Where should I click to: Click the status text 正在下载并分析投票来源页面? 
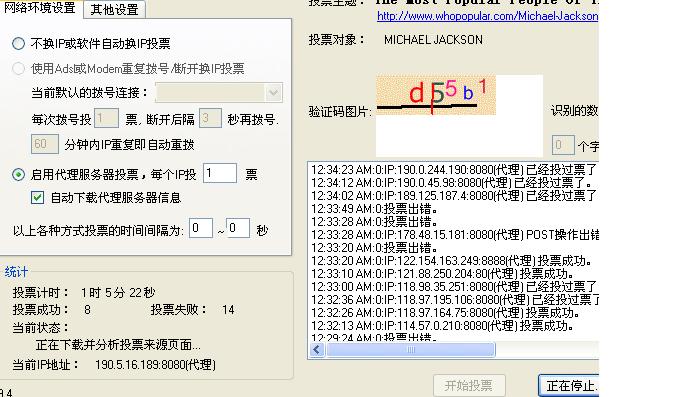click(118, 345)
